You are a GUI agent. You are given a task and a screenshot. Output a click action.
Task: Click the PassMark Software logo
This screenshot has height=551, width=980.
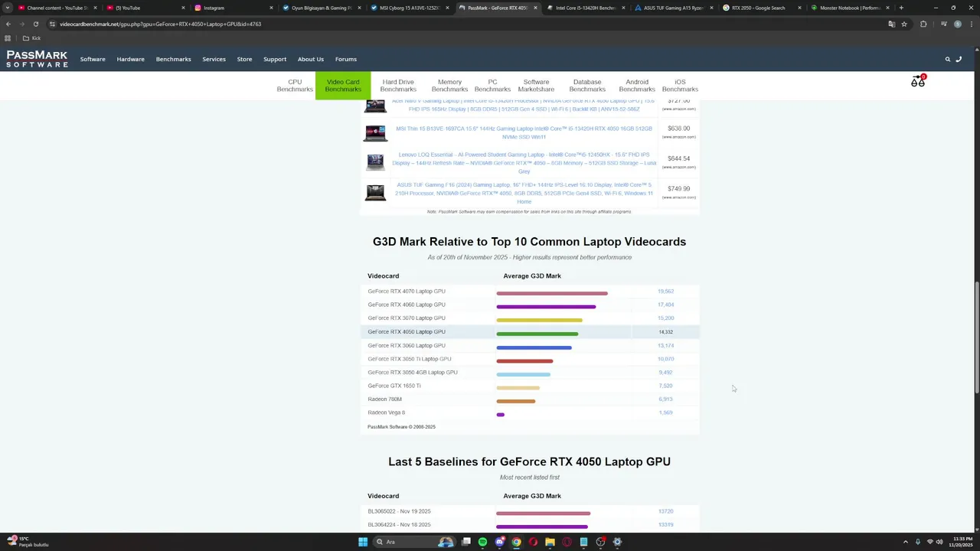tap(37, 59)
